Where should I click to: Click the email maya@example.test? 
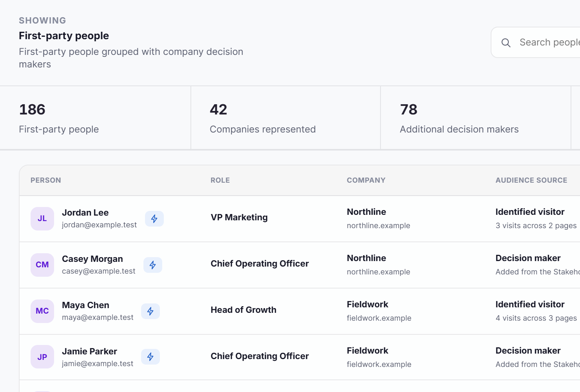coord(98,318)
